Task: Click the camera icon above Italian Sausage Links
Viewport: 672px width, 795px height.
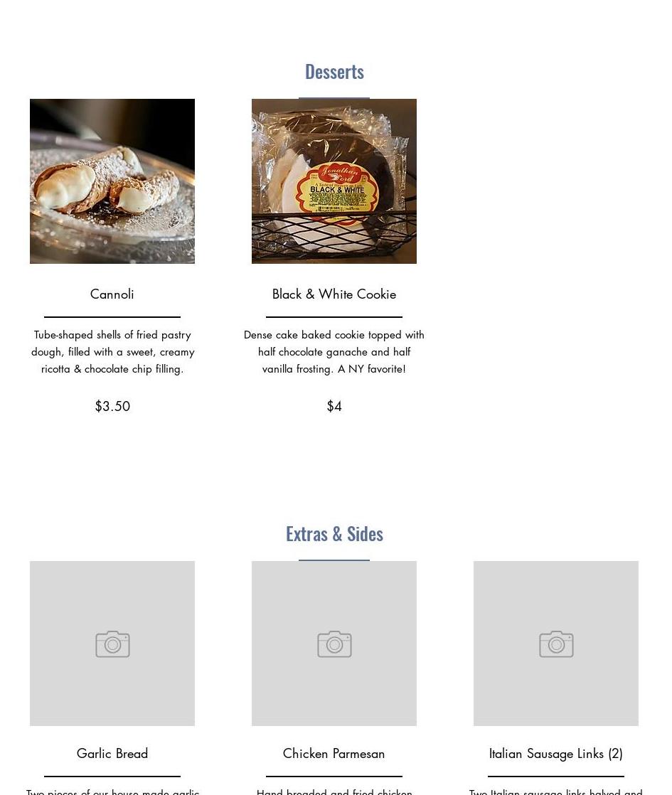Action: [x=556, y=644]
